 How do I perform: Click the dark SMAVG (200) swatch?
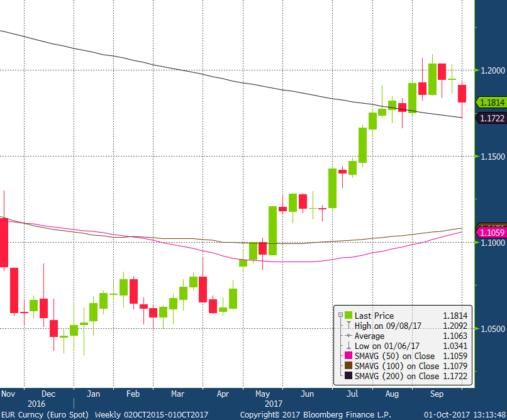pos(347,376)
